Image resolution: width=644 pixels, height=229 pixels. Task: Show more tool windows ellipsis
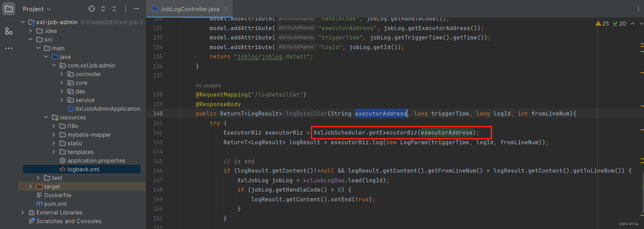(9, 48)
